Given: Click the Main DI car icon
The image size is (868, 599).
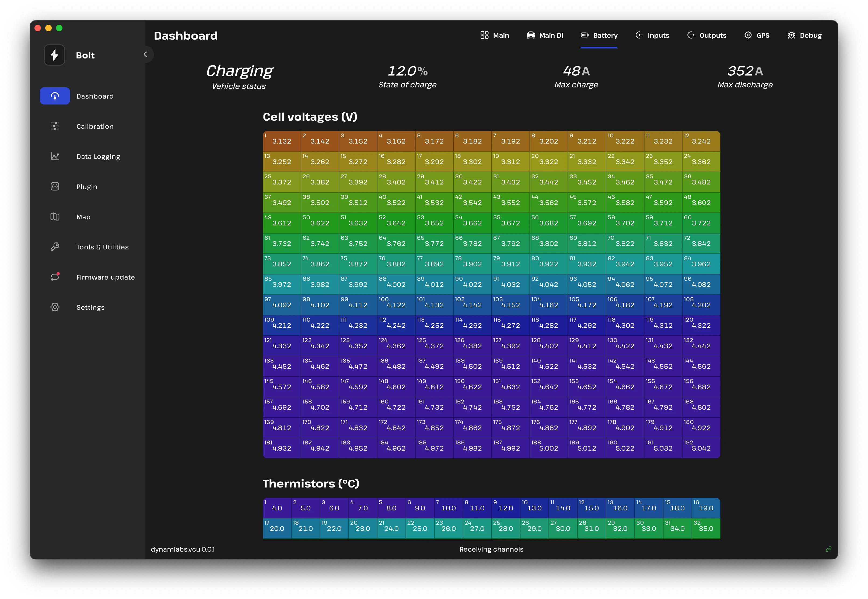Looking at the screenshot, I should click(530, 35).
